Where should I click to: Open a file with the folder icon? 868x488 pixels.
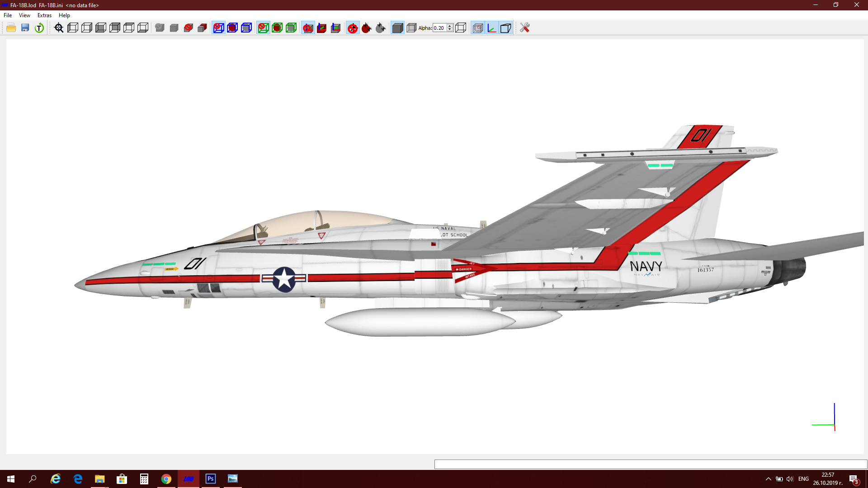click(x=11, y=28)
